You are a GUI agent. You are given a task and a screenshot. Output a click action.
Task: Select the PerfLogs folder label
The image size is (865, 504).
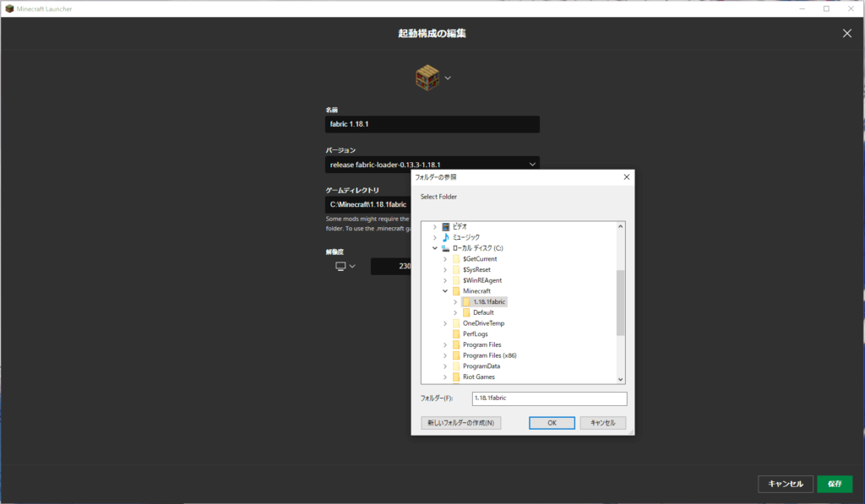point(476,334)
